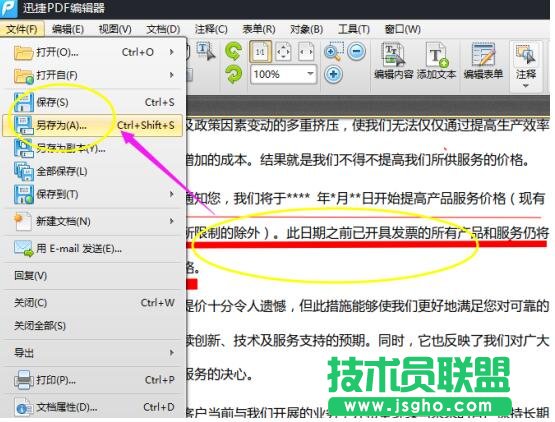Select 另存为(A)... menu entry
555x422 pixels.
coord(93,125)
